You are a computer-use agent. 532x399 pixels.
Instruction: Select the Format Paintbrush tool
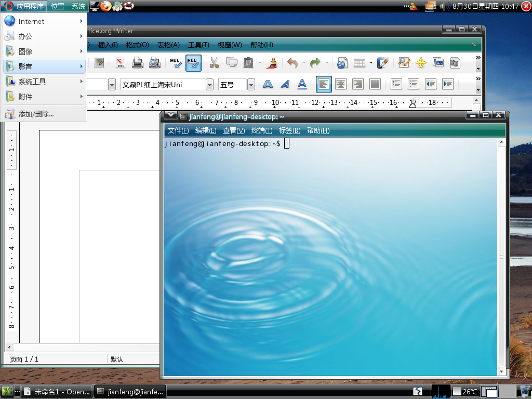pyautogui.click(x=272, y=63)
